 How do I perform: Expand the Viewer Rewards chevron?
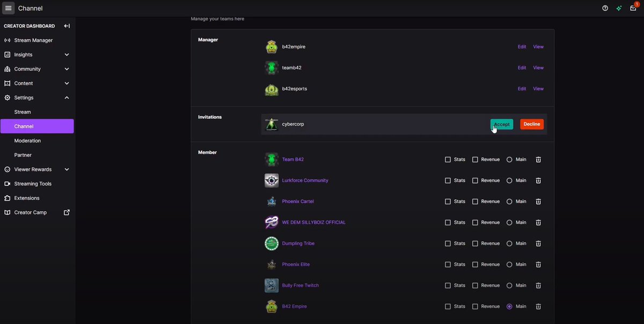[x=67, y=169]
